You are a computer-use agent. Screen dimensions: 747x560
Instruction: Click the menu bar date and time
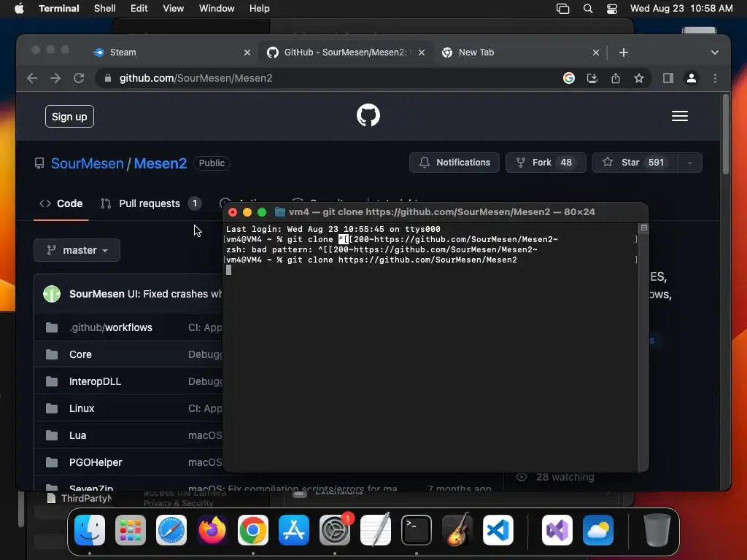click(x=681, y=9)
